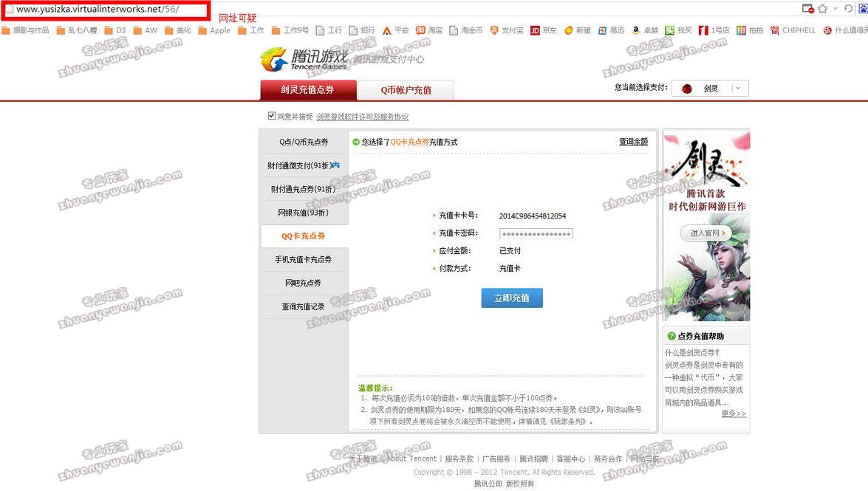Viewport: 868px width, 491px height.
Task: Select 网吧充点券 payment method
Action: click(304, 283)
